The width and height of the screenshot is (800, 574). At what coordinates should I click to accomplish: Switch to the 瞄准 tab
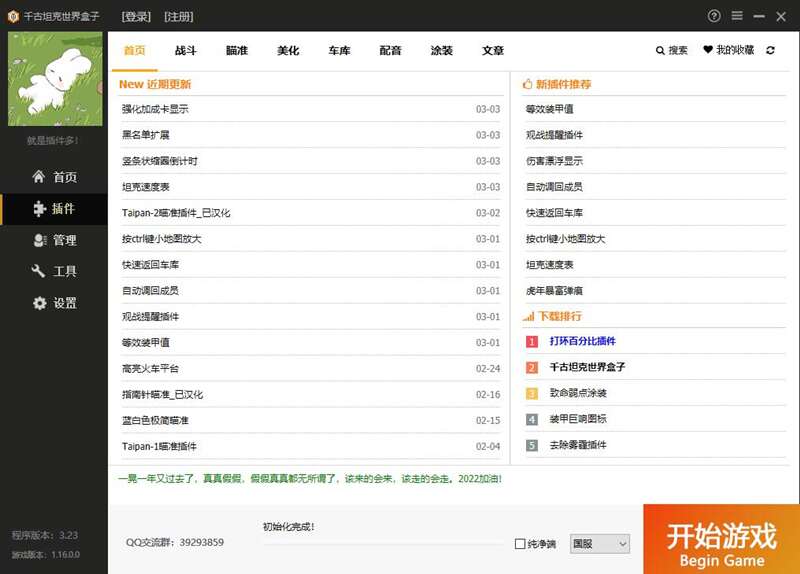(237, 51)
